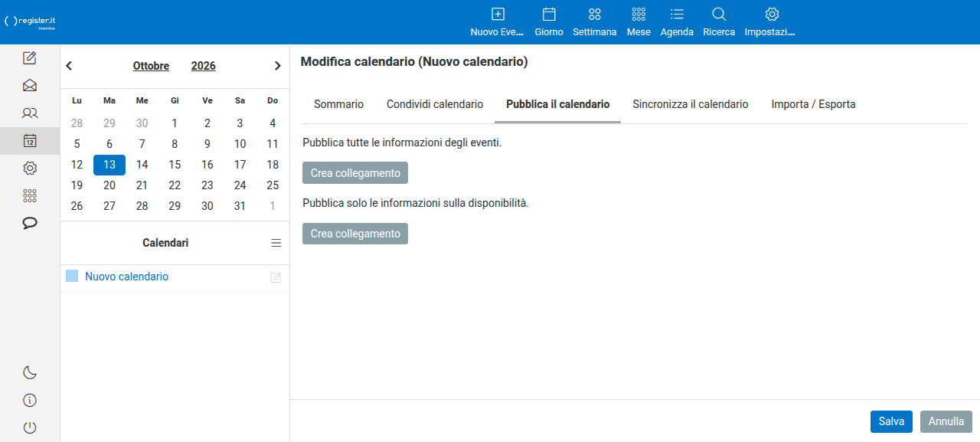
Task: Click the Annulla button
Action: point(946,421)
